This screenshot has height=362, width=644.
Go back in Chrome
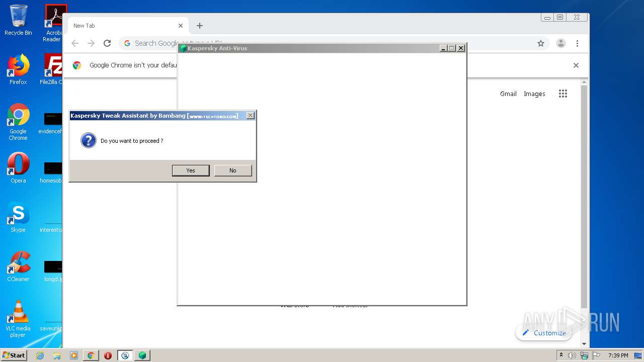point(75,43)
